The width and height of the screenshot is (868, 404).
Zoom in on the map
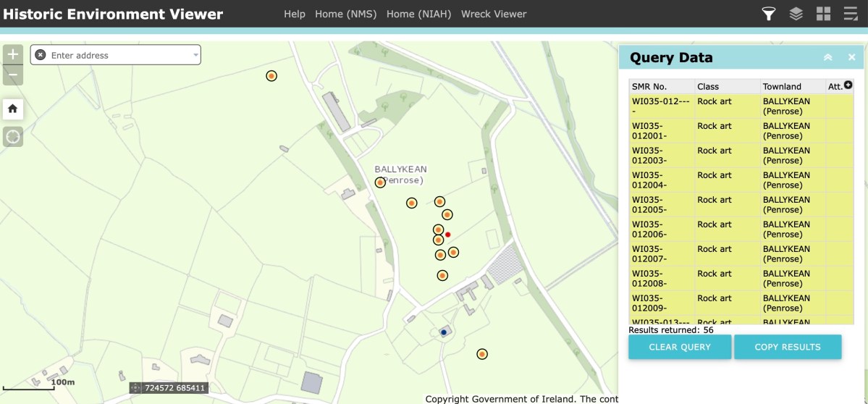coord(13,55)
